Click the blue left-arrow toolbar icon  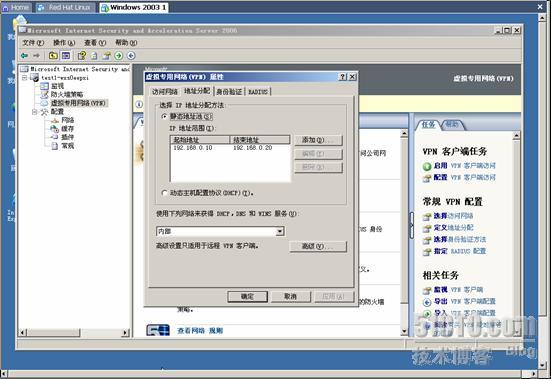click(131, 55)
